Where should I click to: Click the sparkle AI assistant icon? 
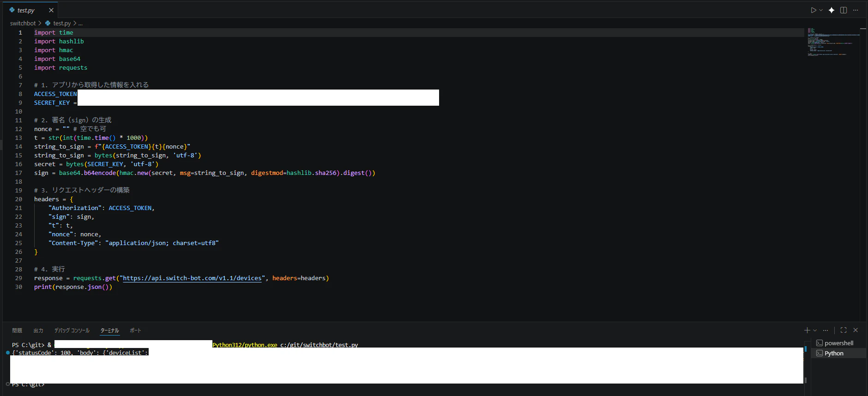point(832,10)
